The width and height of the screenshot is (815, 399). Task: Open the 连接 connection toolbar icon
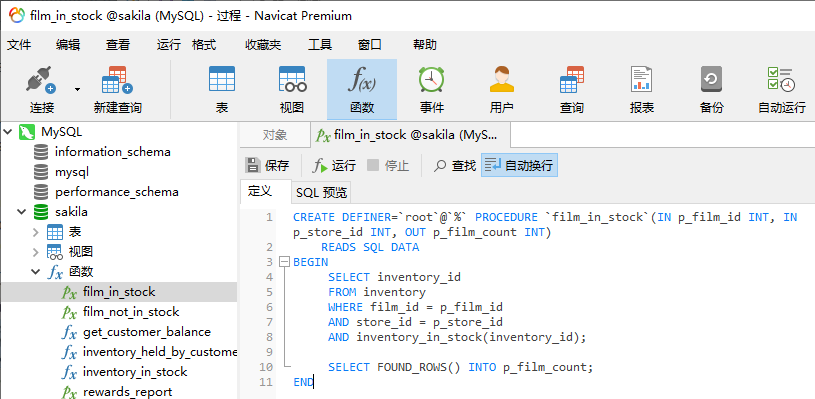[x=42, y=89]
